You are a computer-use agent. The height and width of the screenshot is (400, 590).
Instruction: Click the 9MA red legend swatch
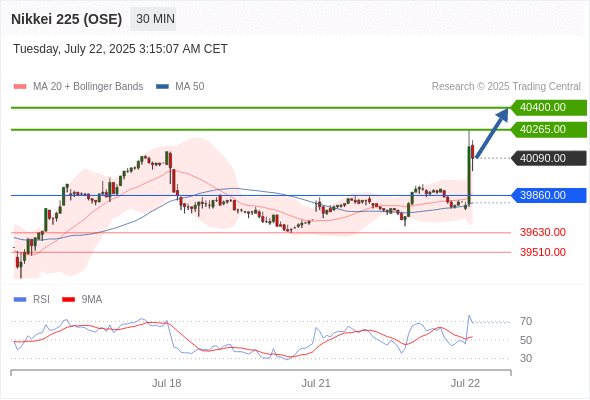pyautogui.click(x=68, y=300)
